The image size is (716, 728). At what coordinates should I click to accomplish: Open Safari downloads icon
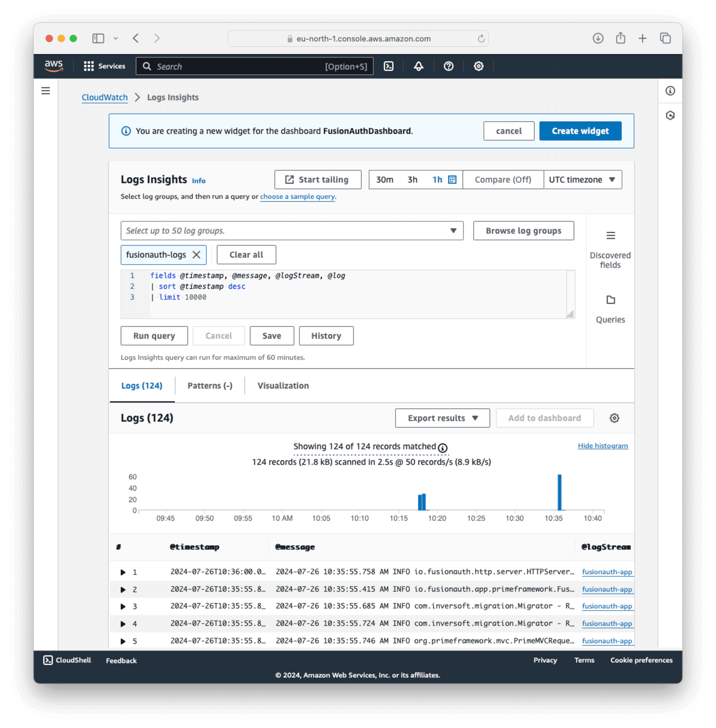coord(598,38)
